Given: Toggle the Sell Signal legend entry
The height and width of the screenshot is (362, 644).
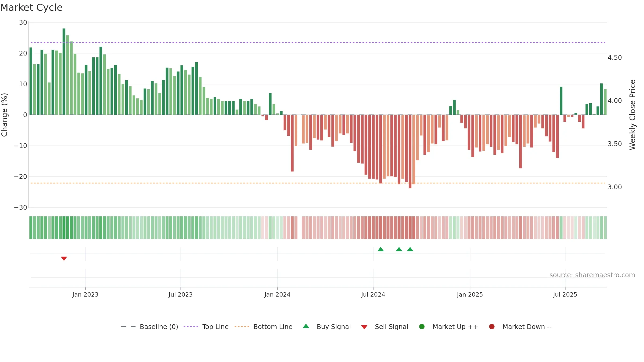Looking at the screenshot, I should pyautogui.click(x=385, y=327).
